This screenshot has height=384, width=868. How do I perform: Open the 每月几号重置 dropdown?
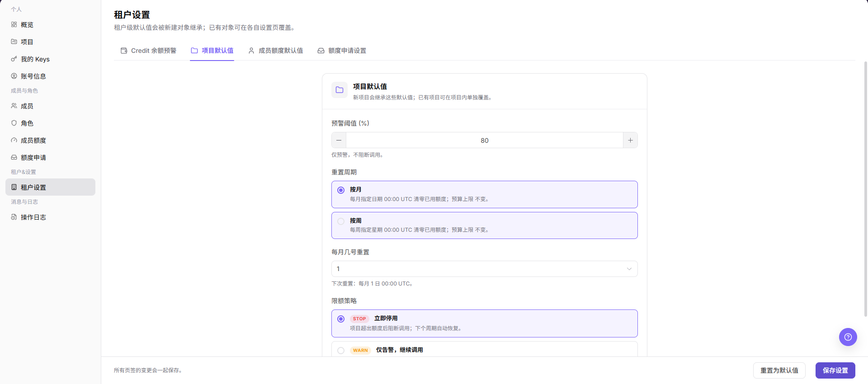485,269
